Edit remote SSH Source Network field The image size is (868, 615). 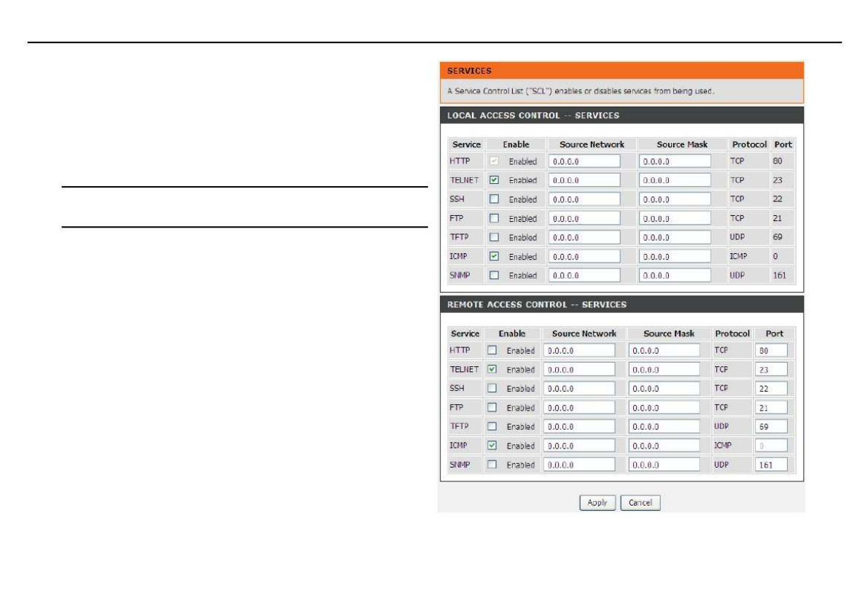[579, 389]
